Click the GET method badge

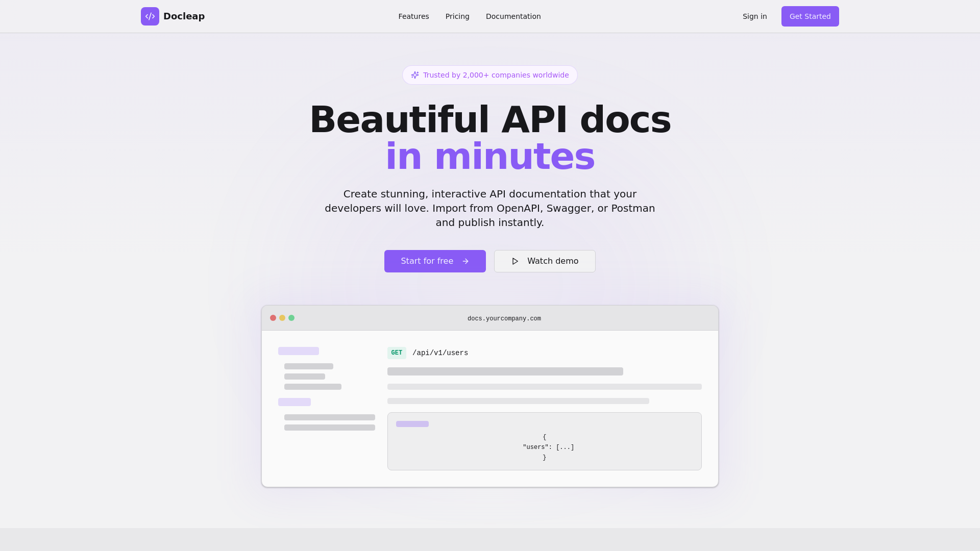397,353
